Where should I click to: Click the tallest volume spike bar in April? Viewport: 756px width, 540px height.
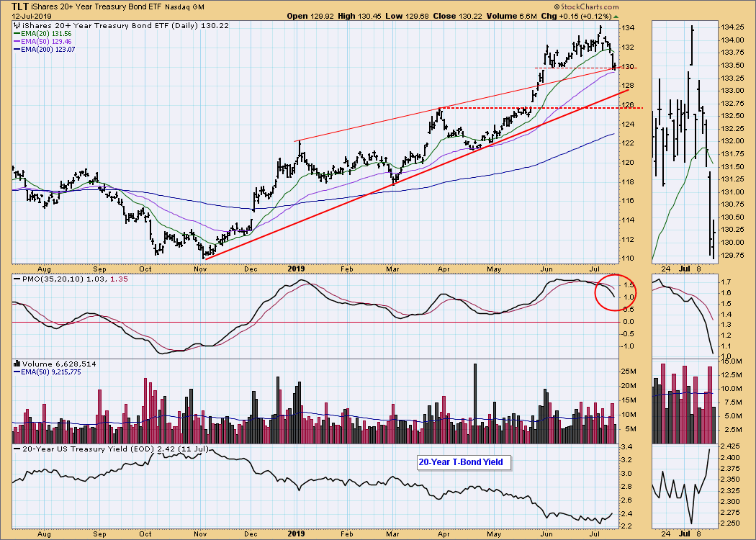tap(475, 403)
